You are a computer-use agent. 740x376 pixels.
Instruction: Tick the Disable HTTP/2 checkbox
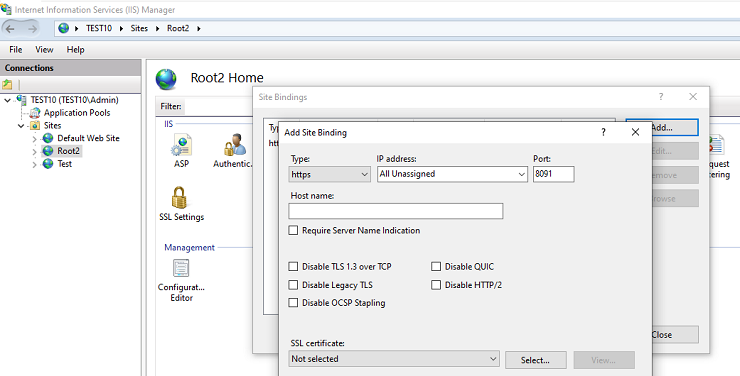point(436,285)
